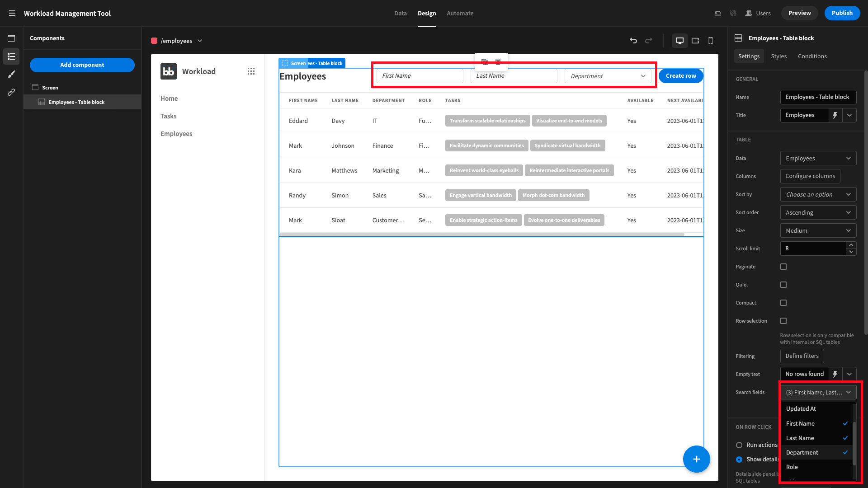This screenshot has height=488, width=868.
Task: Click the undo arrow above the preview
Action: pos(633,41)
